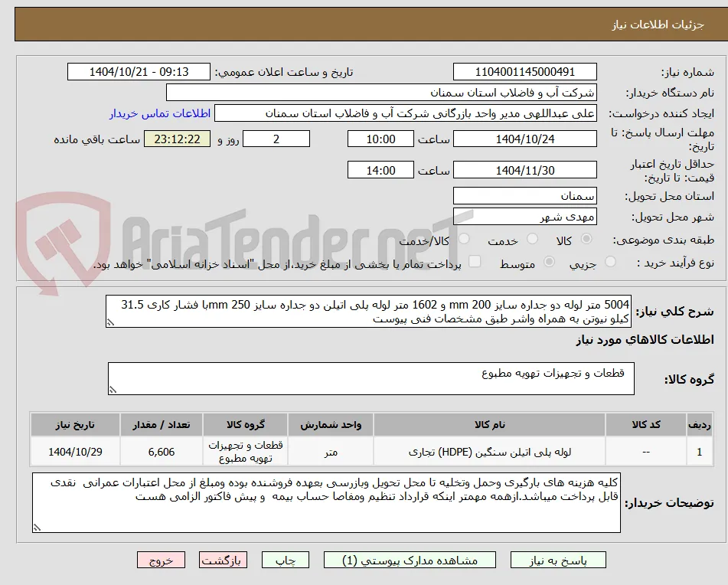Click the ردیف column header
This screenshot has height=585, width=728.
coord(699,424)
